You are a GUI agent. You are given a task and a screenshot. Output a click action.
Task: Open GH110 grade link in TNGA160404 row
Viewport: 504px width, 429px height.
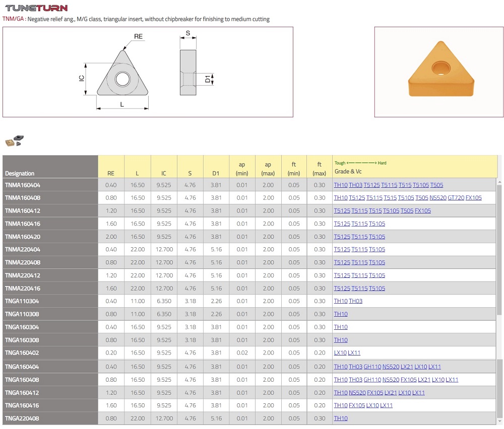click(372, 367)
